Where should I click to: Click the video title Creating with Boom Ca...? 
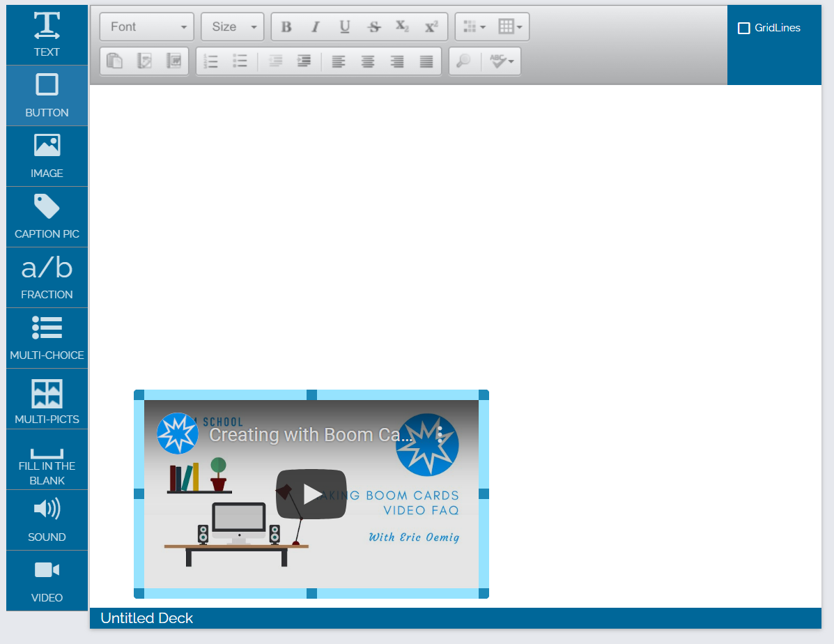coord(311,435)
